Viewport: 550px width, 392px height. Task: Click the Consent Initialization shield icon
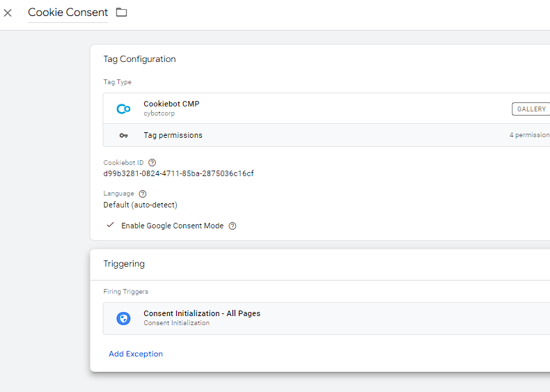tap(123, 318)
